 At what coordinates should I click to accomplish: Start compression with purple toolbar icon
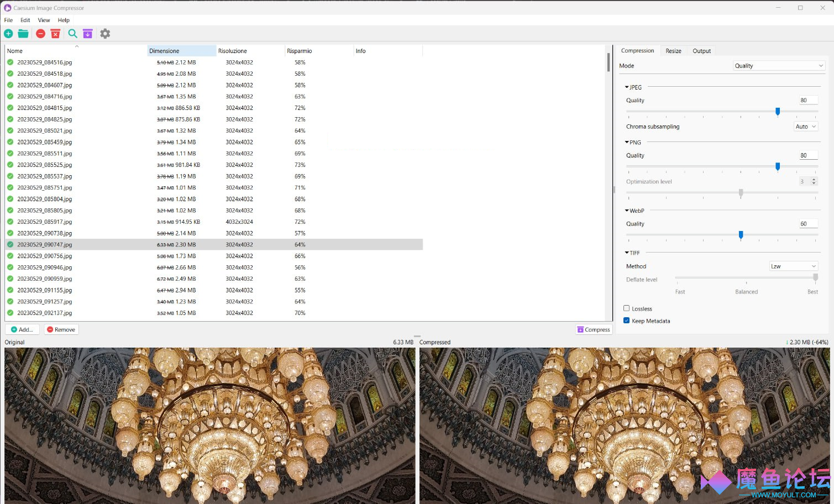[x=88, y=34]
